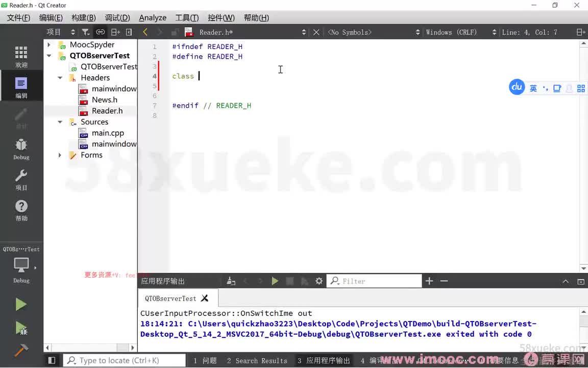Close the output pane
This screenshot has width=588, height=368.
580,281
